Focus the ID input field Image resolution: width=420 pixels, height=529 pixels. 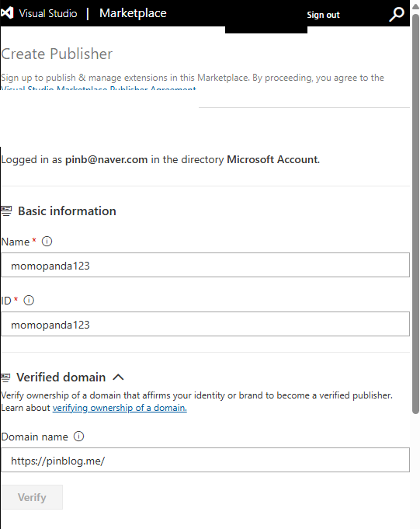pos(205,324)
